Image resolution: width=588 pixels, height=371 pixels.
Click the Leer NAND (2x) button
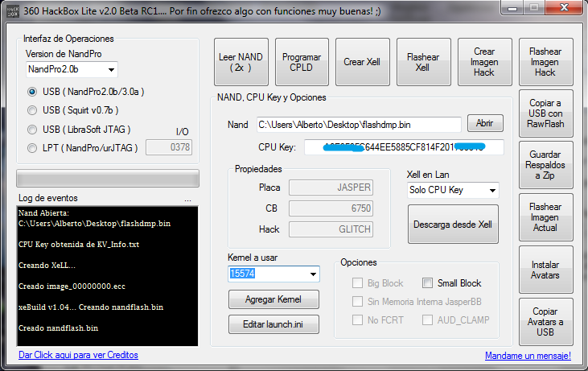241,62
